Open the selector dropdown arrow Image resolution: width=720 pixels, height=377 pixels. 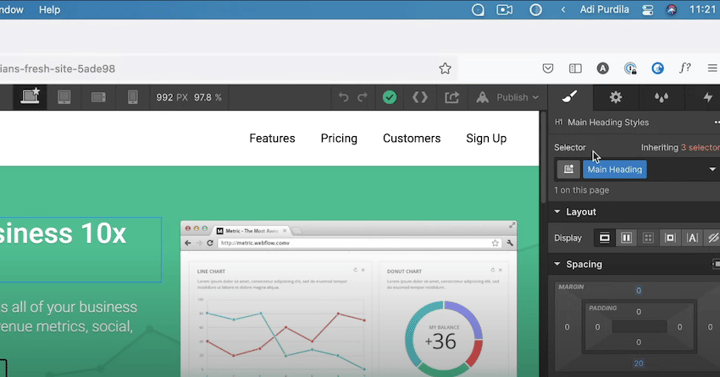tap(712, 169)
